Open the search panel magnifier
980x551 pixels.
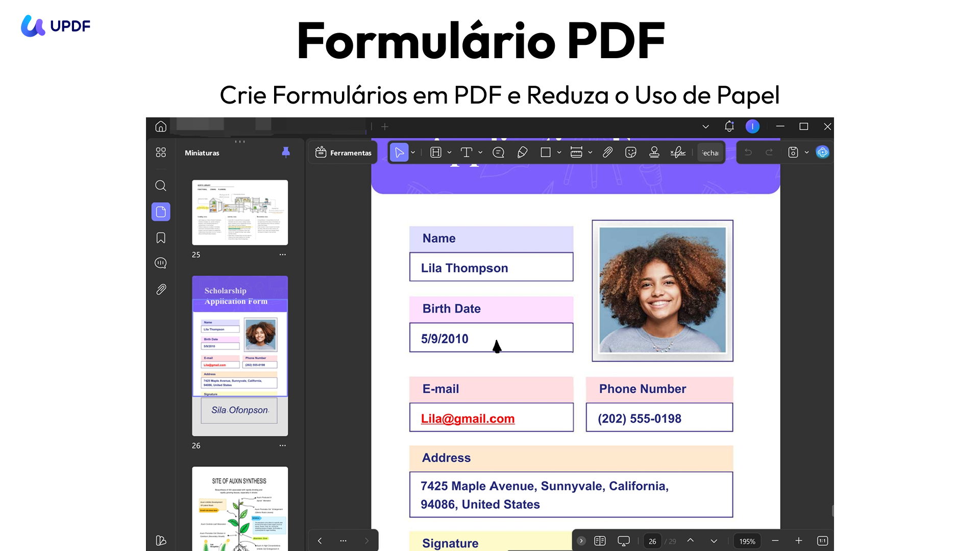point(161,186)
